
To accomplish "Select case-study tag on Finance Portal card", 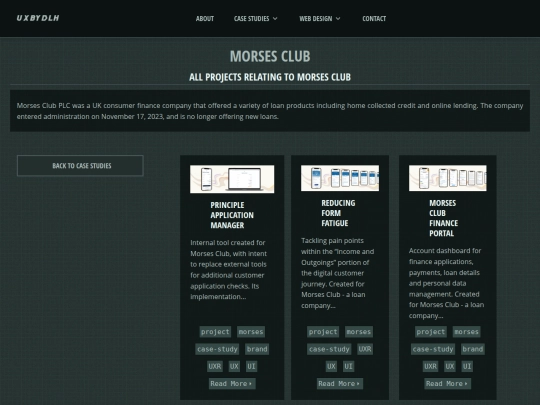I will tap(433, 349).
